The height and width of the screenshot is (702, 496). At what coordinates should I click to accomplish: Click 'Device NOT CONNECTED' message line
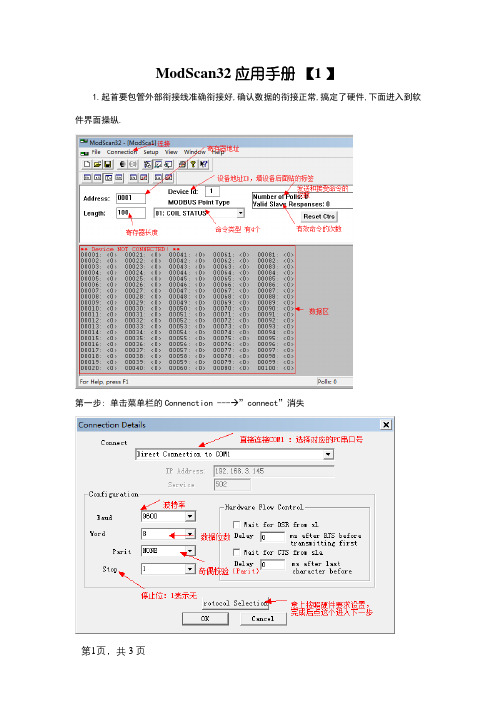pos(130,249)
